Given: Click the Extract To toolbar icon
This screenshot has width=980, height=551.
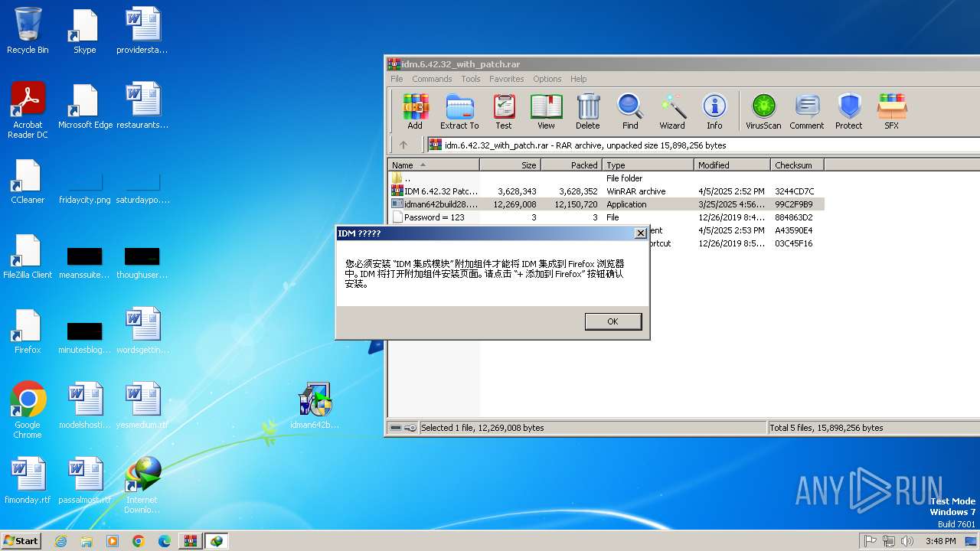Looking at the screenshot, I should 459,112.
